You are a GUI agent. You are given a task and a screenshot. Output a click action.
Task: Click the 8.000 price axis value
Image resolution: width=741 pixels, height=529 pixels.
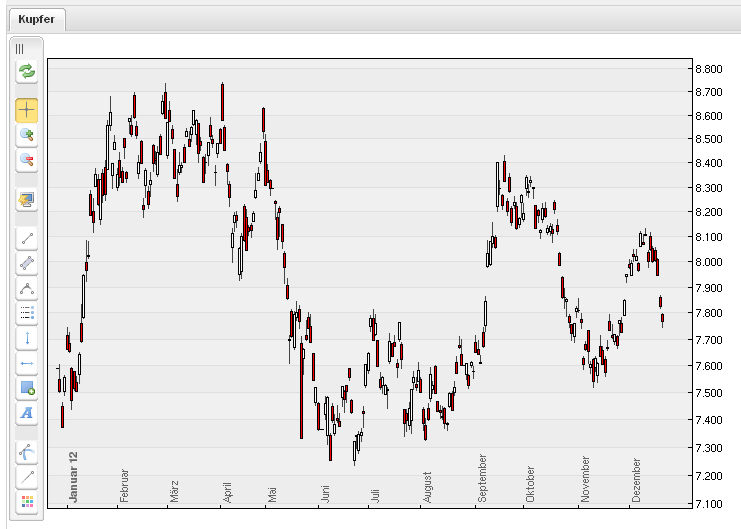pyautogui.click(x=708, y=262)
